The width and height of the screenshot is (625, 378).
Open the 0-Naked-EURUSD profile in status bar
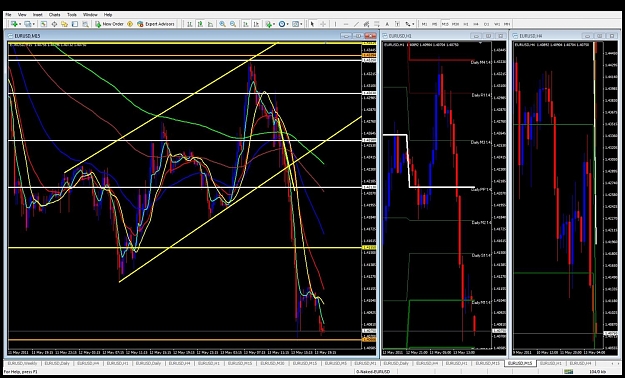click(x=373, y=372)
